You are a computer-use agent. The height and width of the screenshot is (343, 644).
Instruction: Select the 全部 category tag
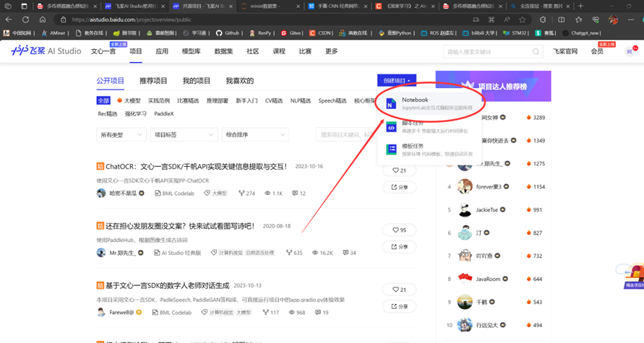point(103,100)
